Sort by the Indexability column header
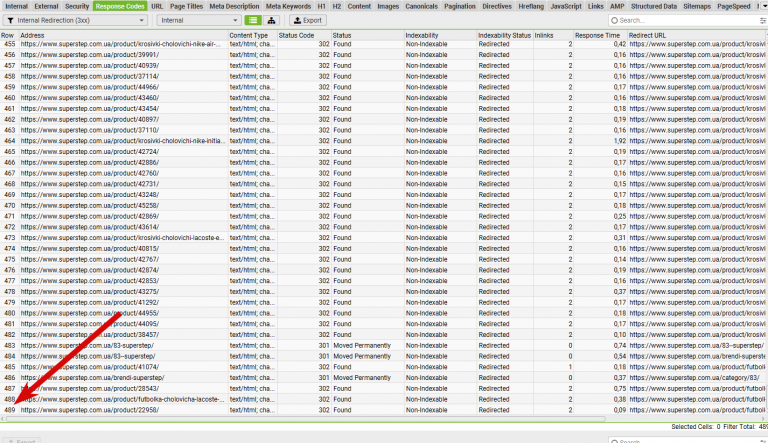Viewport: 768px width, 443px height. (440, 35)
